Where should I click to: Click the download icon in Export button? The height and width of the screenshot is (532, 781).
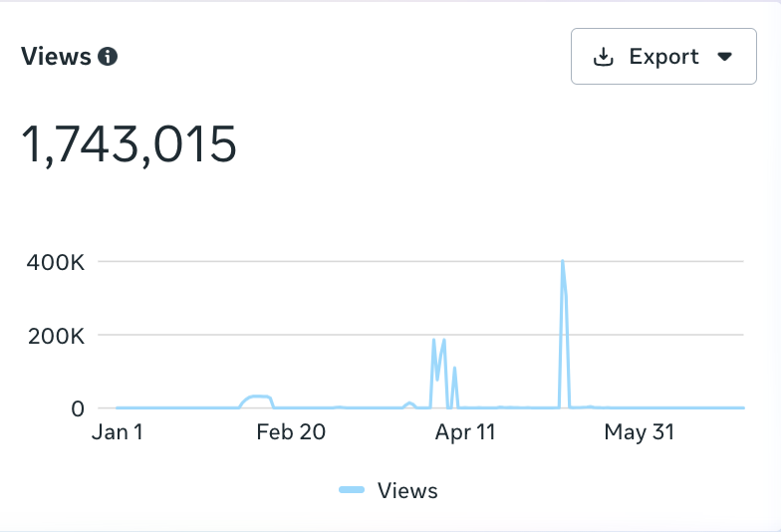click(x=604, y=57)
